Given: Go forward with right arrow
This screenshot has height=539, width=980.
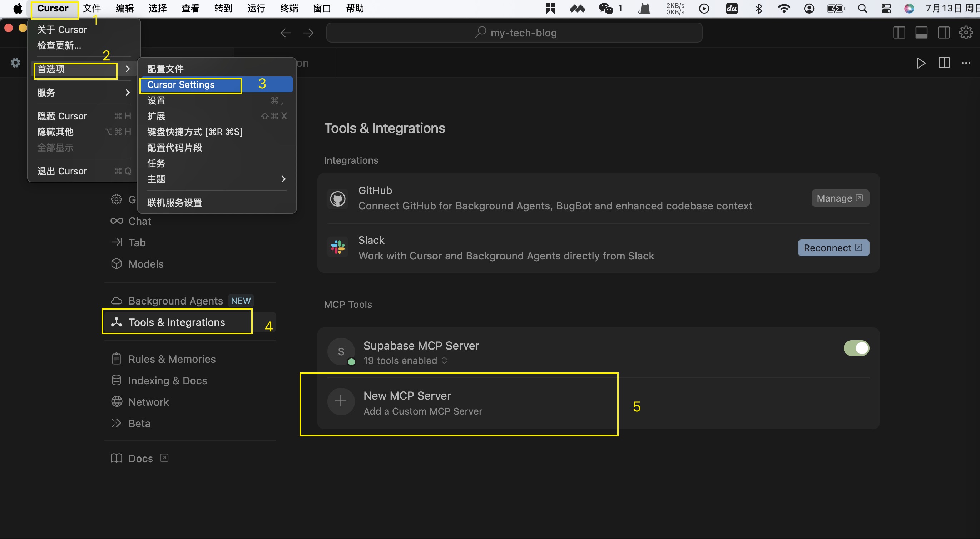Looking at the screenshot, I should pos(308,33).
